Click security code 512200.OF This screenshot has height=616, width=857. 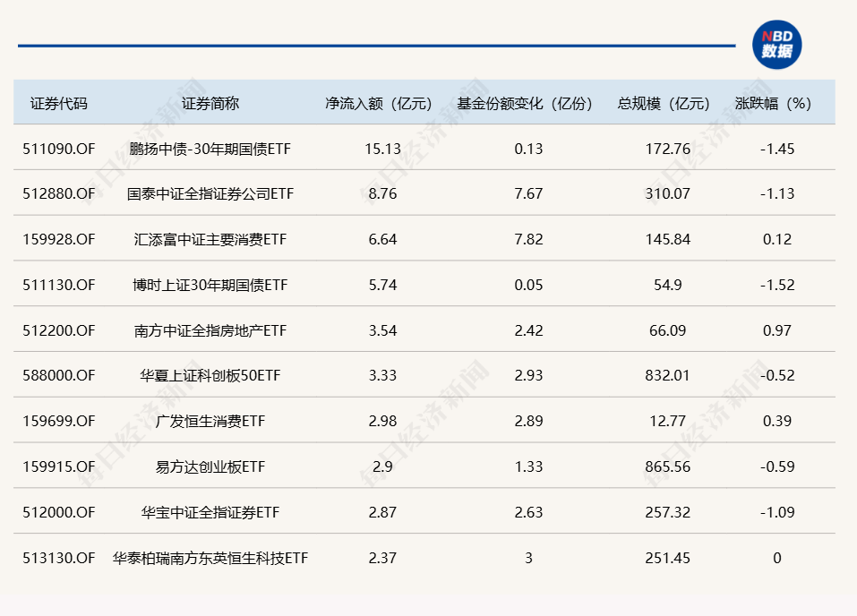[x=59, y=330]
